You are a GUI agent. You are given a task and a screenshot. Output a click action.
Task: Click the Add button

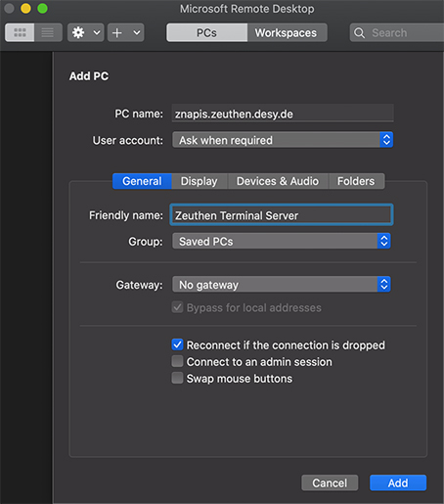coord(398,482)
